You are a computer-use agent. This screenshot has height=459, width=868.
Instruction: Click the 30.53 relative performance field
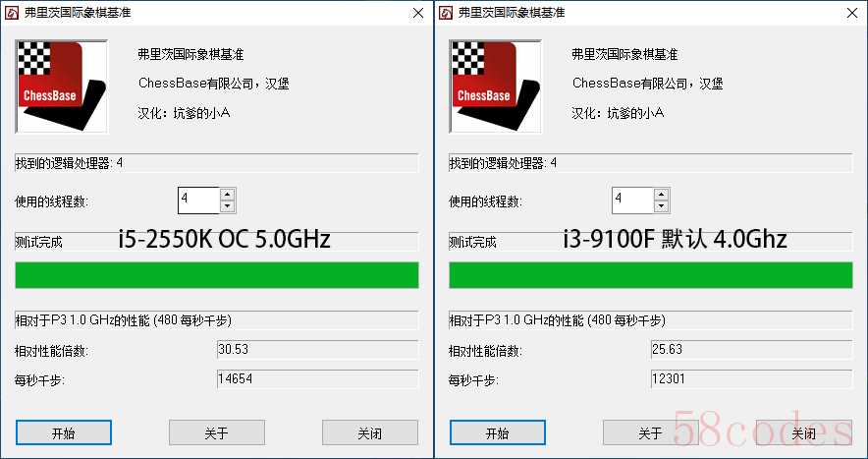(x=318, y=349)
